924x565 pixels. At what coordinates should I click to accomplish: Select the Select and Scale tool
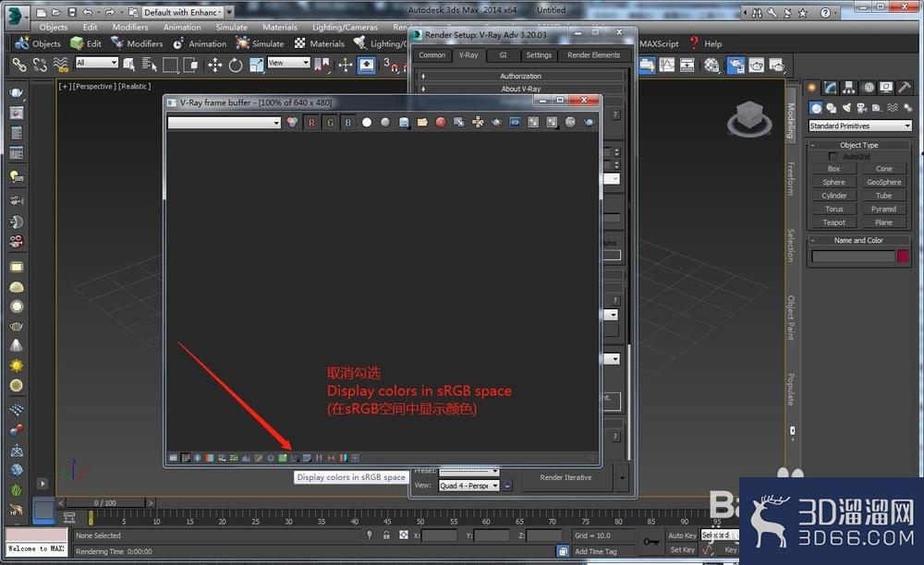[256, 66]
